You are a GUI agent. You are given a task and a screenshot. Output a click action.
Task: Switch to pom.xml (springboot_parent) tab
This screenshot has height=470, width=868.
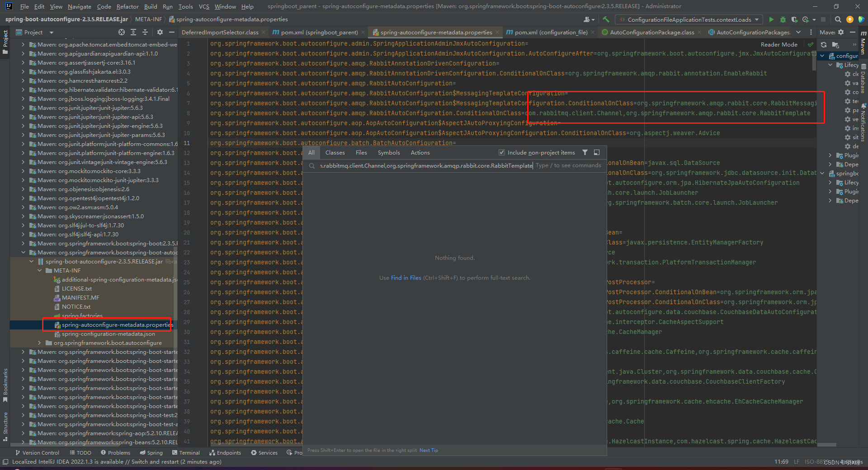[319, 32]
